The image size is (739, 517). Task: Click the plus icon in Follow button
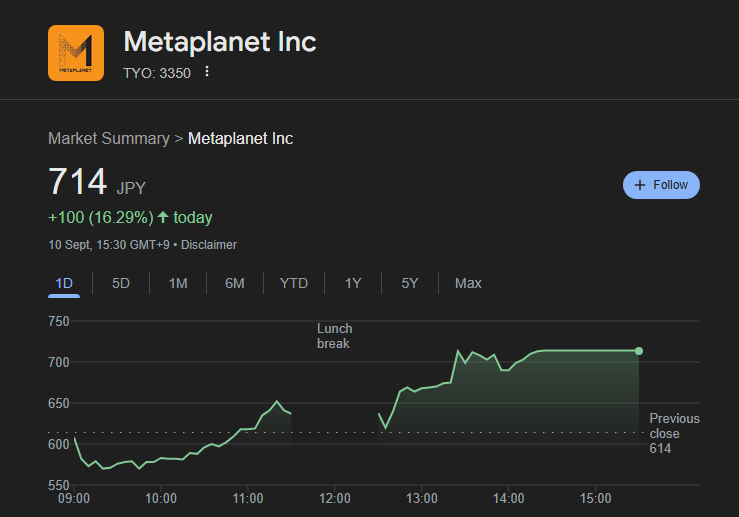tap(640, 185)
